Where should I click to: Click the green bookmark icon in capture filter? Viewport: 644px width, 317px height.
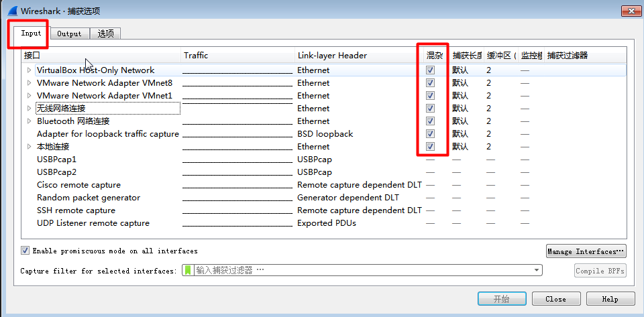188,270
